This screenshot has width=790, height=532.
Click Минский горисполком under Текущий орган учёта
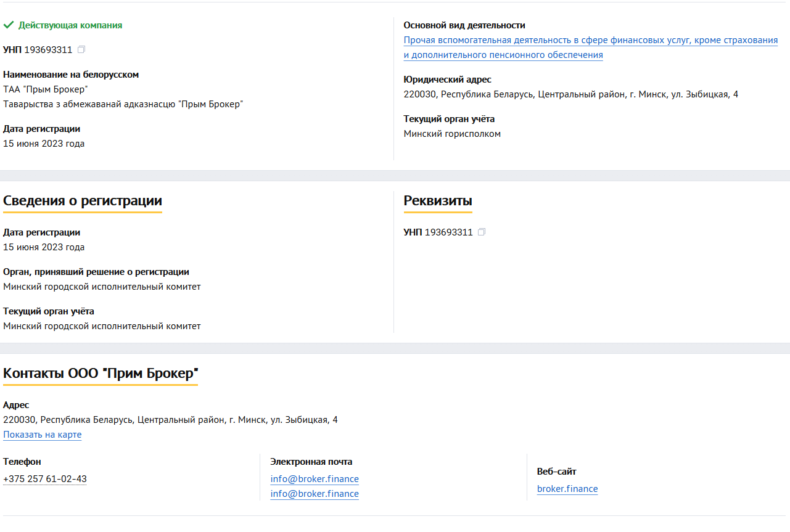(x=451, y=134)
